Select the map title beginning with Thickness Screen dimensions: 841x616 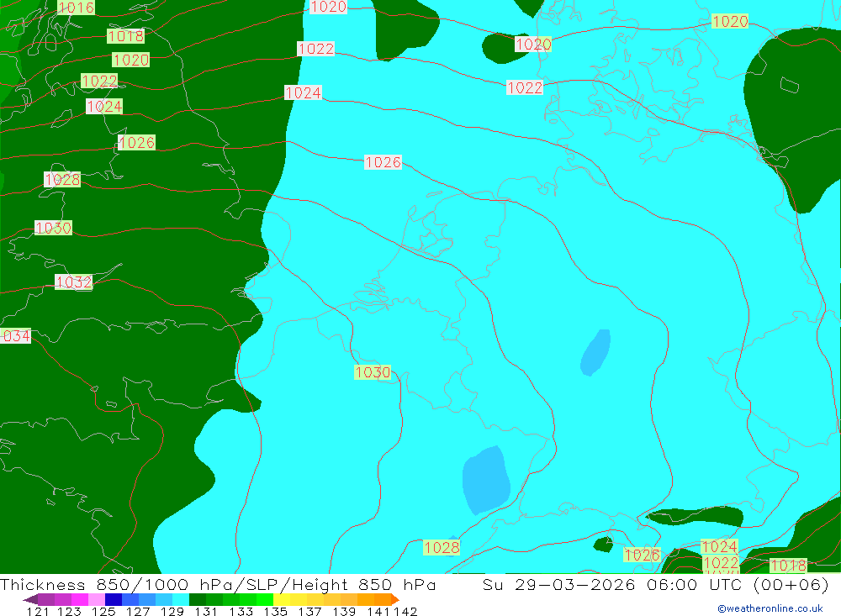(x=218, y=584)
